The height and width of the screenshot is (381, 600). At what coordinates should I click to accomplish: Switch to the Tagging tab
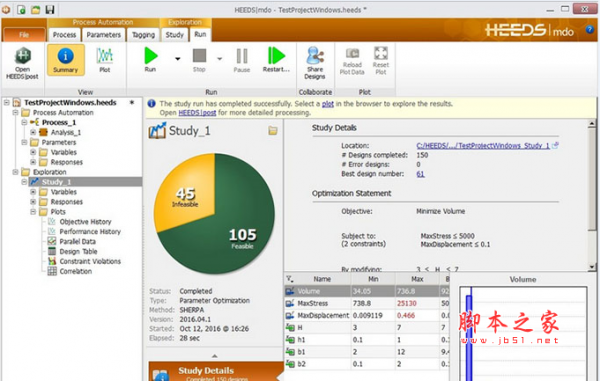point(143,35)
